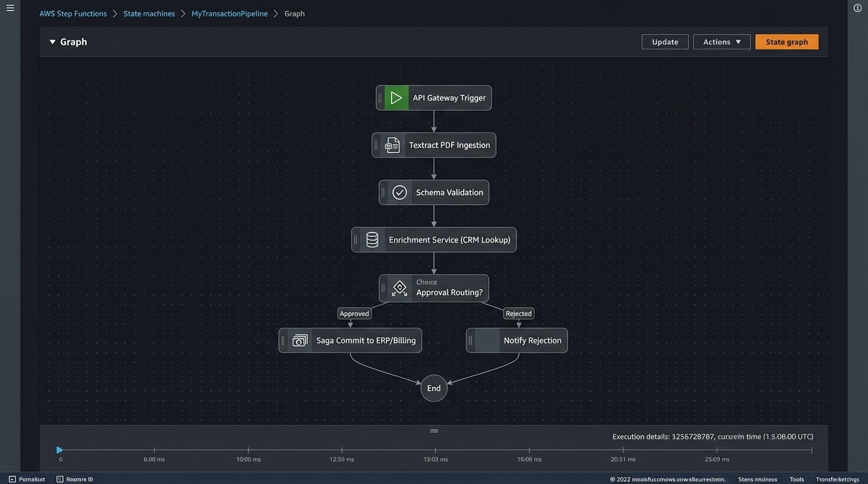This screenshot has height=484, width=868.
Task: Click the green play icon on API Gateway Trigger
Action: [396, 98]
